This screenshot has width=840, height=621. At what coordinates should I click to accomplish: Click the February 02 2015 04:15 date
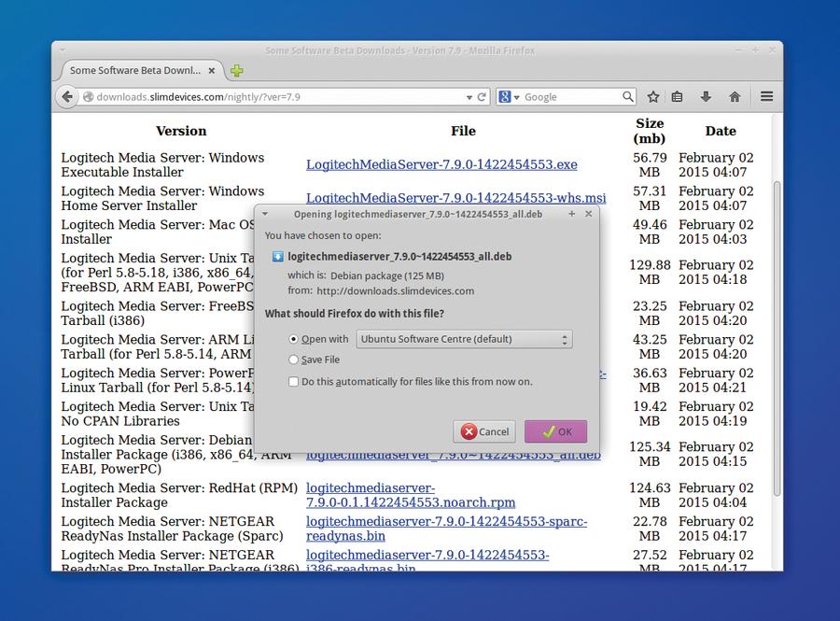click(716, 454)
